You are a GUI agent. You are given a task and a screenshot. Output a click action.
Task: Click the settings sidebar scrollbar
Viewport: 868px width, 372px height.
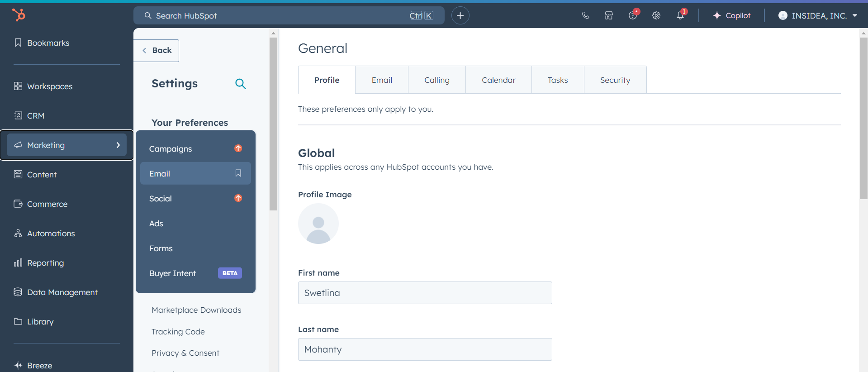tap(273, 124)
